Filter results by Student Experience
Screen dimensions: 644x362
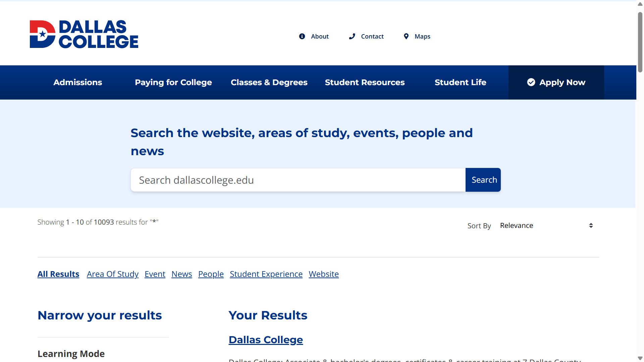point(266,274)
